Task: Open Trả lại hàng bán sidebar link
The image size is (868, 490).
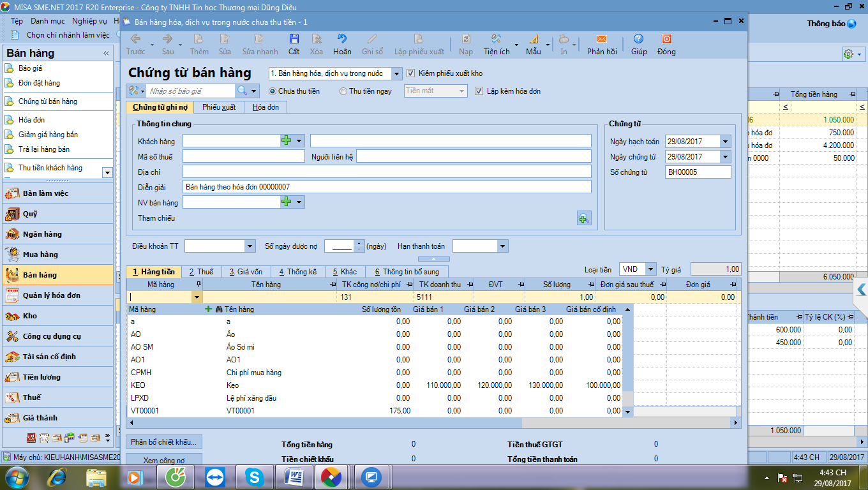Action: (44, 149)
